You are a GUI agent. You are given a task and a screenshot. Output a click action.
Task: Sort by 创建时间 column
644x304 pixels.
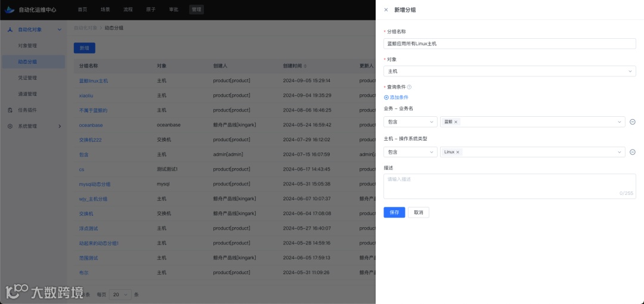tap(305, 66)
